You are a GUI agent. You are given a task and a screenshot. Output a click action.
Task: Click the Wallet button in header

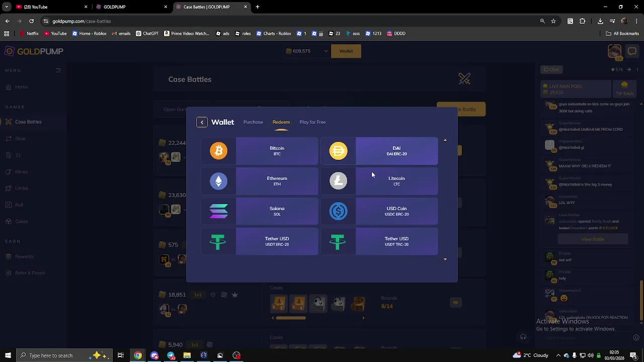346,51
